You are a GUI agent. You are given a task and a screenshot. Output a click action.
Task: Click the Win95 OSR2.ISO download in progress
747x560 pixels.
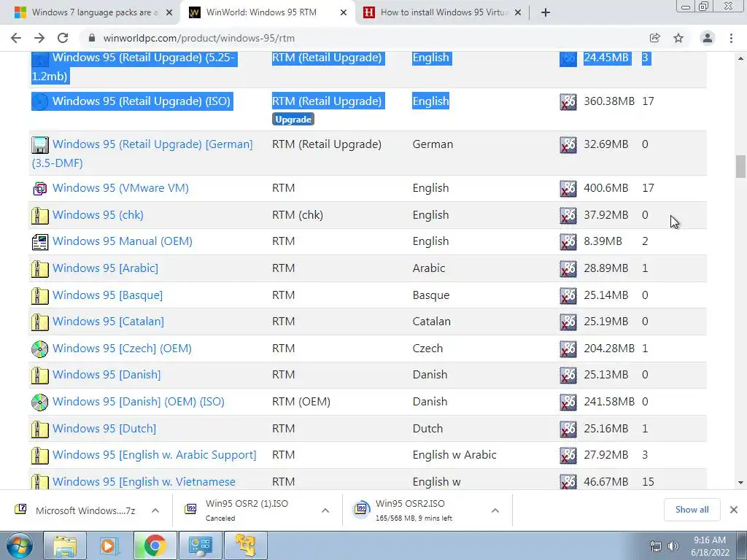(419, 510)
